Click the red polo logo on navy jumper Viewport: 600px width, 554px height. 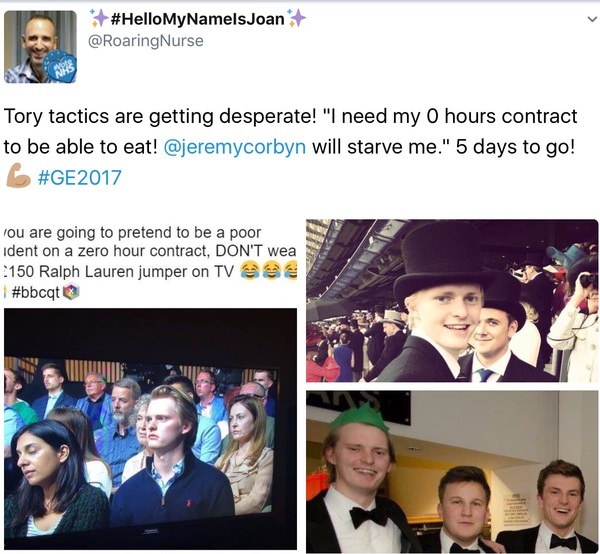tap(188, 503)
